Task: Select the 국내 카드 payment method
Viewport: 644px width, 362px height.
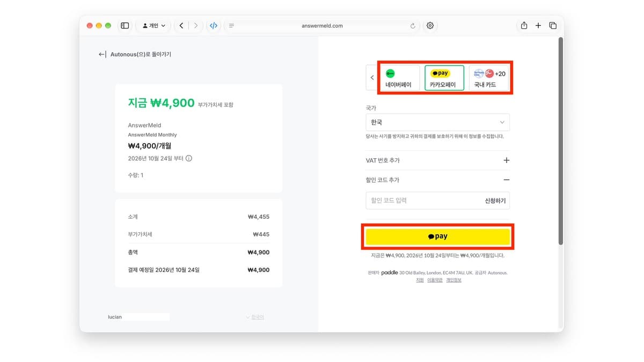Action: pos(489,78)
